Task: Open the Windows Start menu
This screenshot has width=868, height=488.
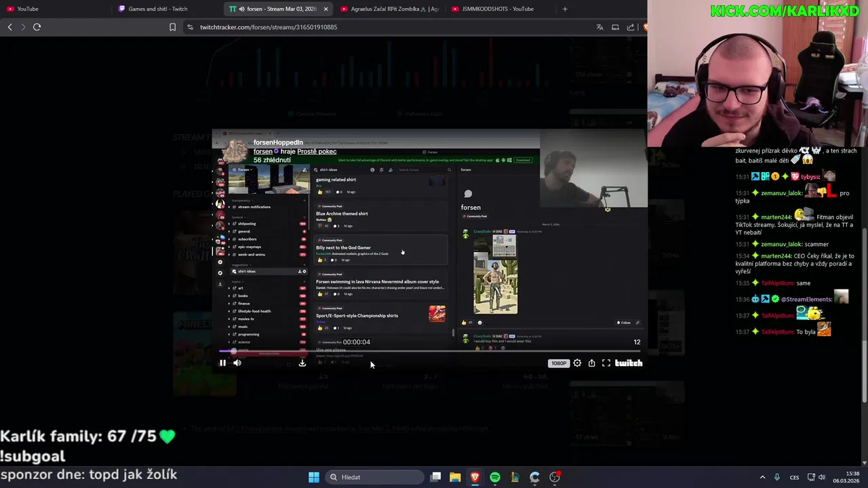Action: (314, 477)
